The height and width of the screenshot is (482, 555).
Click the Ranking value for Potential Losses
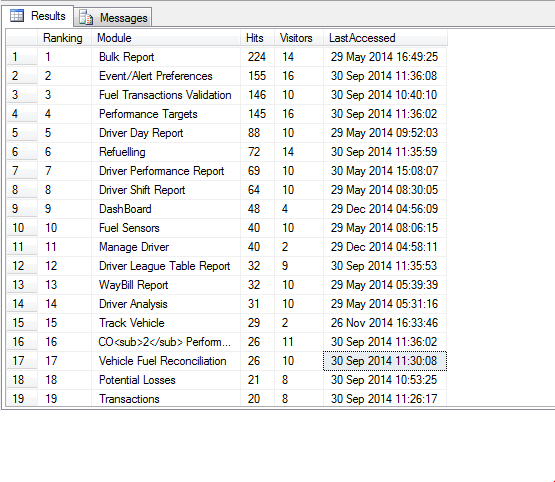tap(64, 380)
